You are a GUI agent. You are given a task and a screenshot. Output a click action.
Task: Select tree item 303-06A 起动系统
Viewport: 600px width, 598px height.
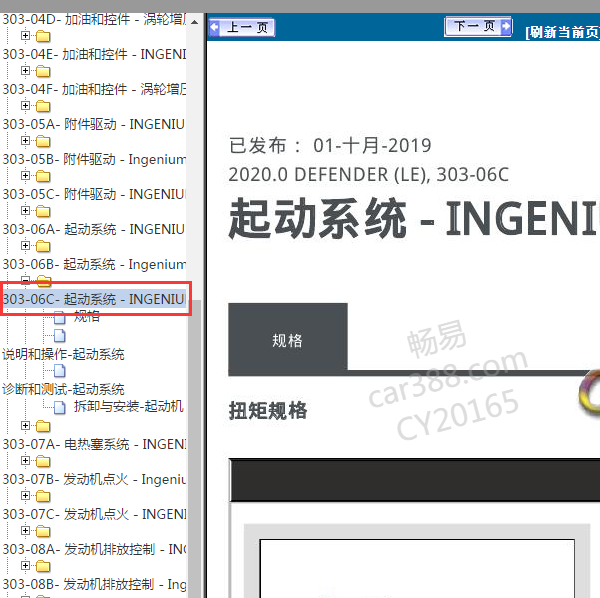click(x=94, y=229)
